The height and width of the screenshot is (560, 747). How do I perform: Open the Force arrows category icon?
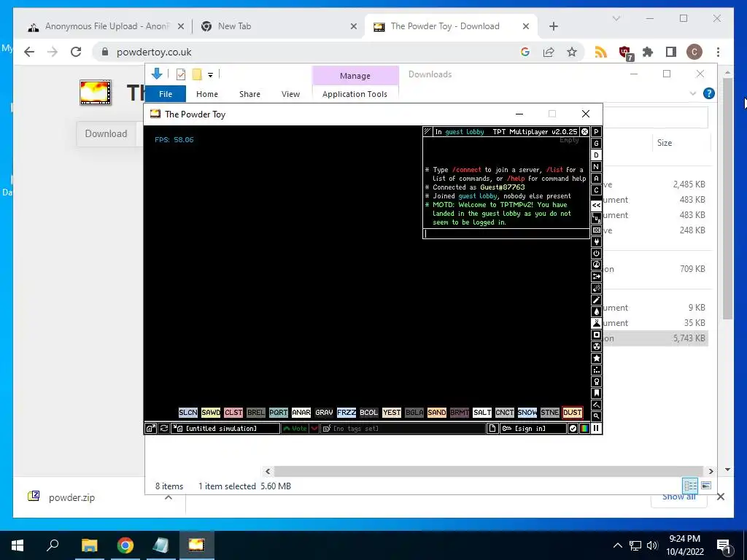point(596,276)
